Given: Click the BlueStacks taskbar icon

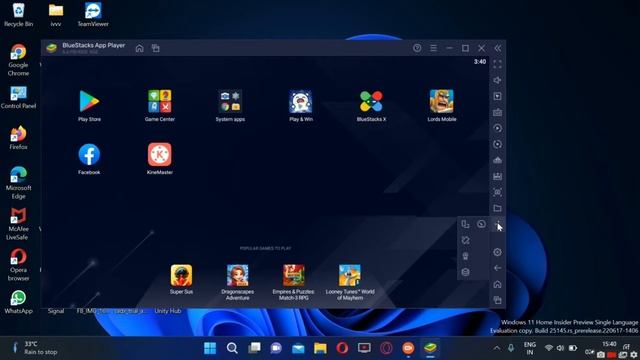Looking at the screenshot, I should [x=430, y=348].
